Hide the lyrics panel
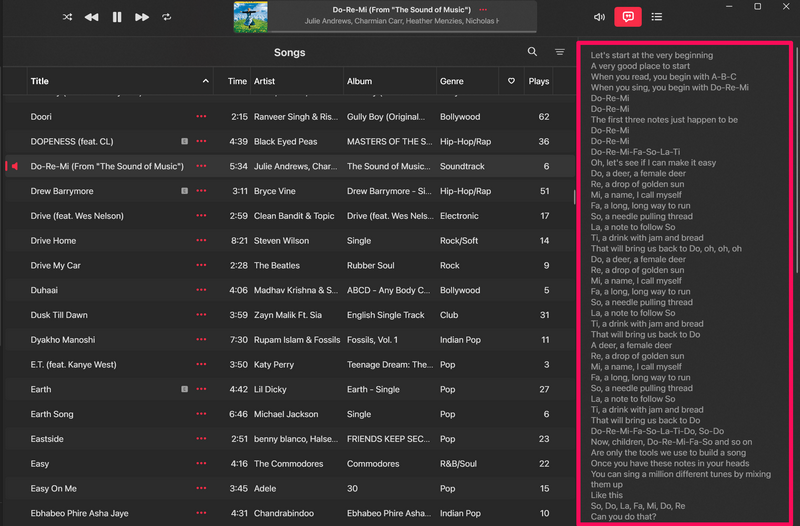The width and height of the screenshot is (800, 526). coord(628,17)
